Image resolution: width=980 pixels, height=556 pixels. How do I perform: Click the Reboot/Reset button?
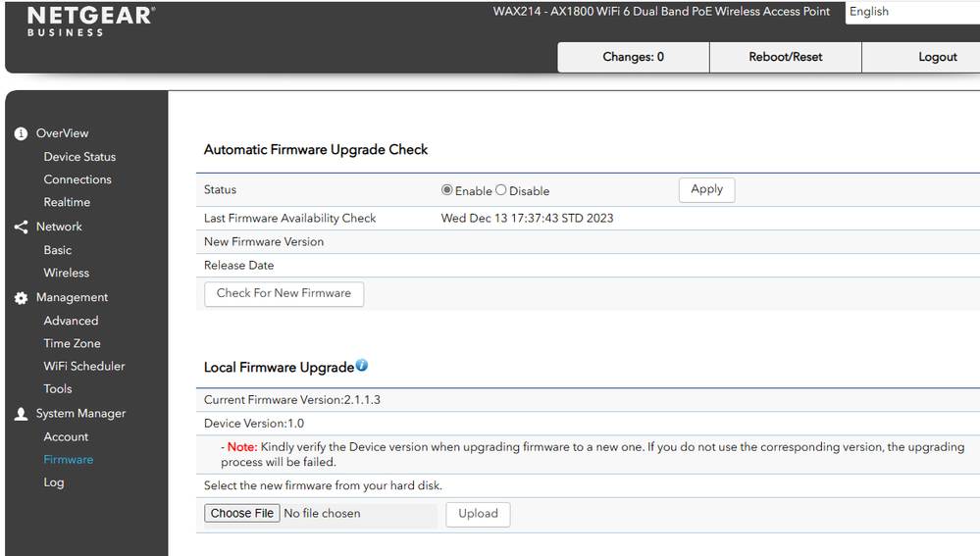pos(786,58)
